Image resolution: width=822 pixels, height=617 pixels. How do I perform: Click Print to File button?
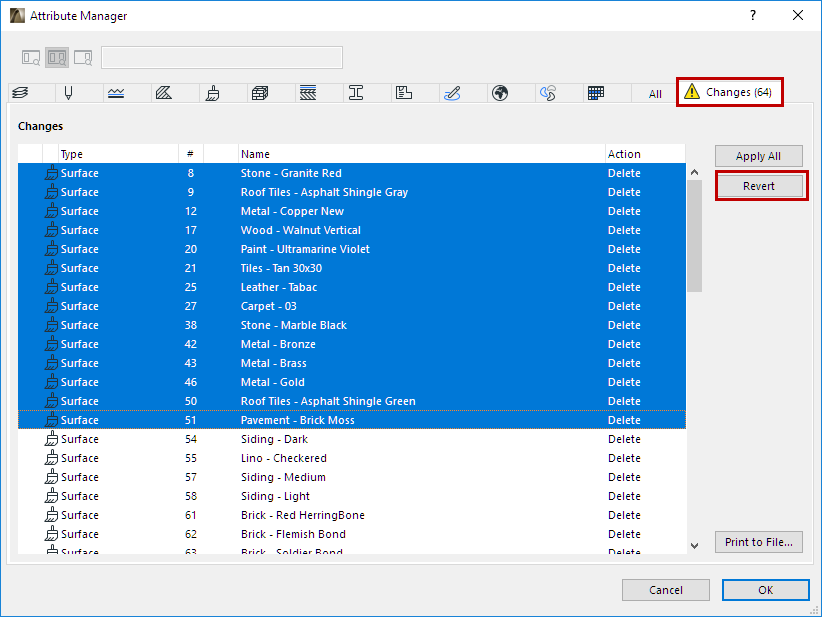[758, 542]
